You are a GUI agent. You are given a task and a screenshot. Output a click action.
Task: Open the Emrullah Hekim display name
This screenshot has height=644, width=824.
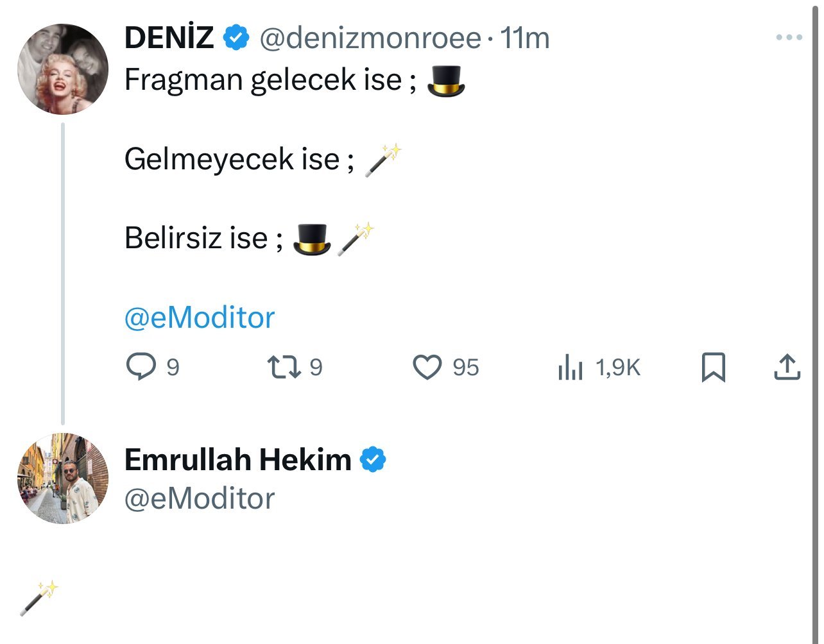[x=238, y=460]
